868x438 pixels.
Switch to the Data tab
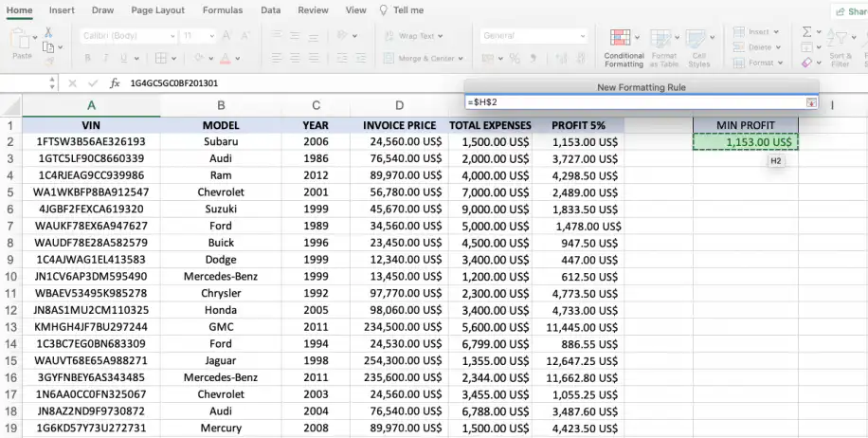(271, 10)
